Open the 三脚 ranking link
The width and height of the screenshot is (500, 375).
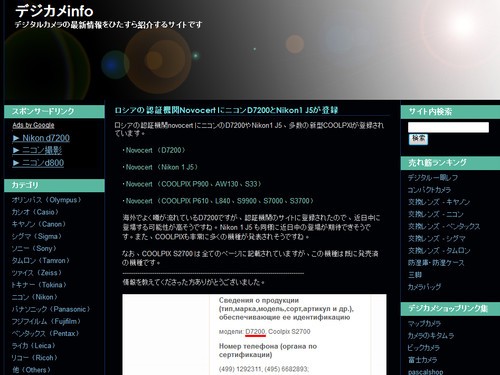click(415, 275)
